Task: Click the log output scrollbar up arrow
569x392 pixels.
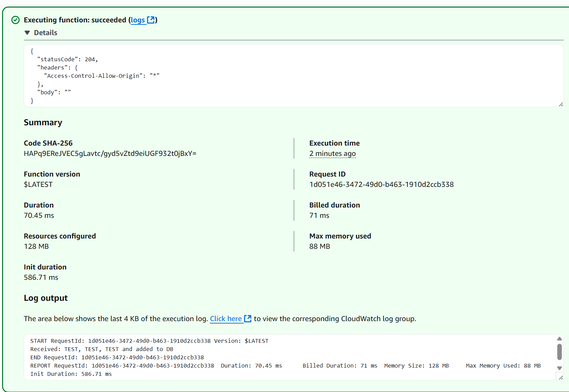Action: click(x=559, y=339)
